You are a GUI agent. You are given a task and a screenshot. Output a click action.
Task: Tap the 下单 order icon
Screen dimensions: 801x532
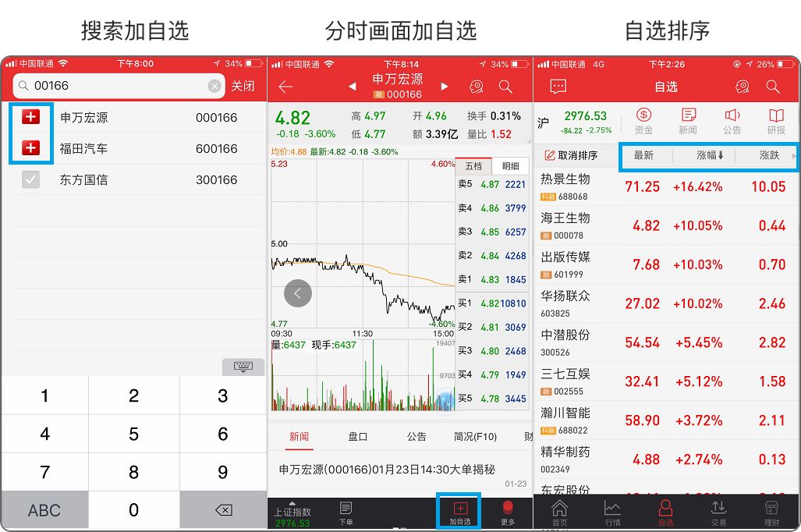(x=346, y=513)
